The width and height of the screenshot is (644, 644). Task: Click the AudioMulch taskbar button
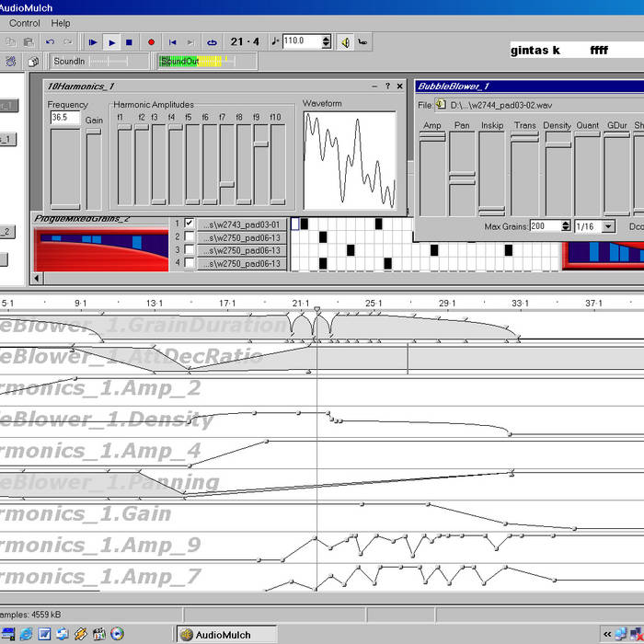click(x=226, y=634)
